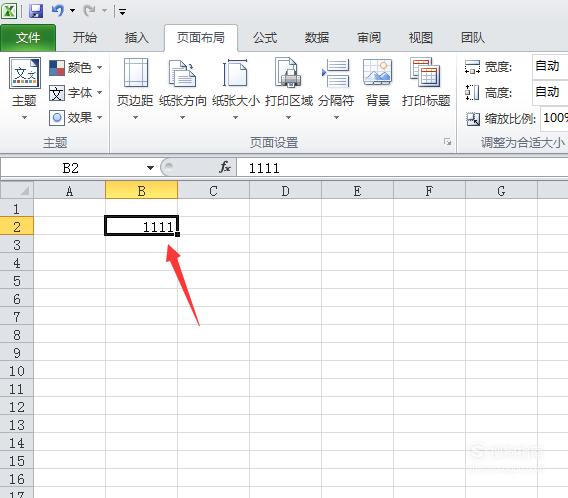Select row 16 header

coord(17,478)
